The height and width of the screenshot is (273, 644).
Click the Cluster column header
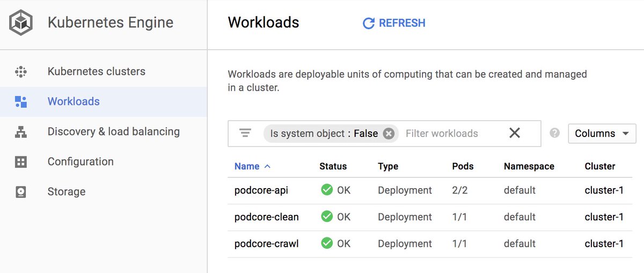click(x=600, y=167)
